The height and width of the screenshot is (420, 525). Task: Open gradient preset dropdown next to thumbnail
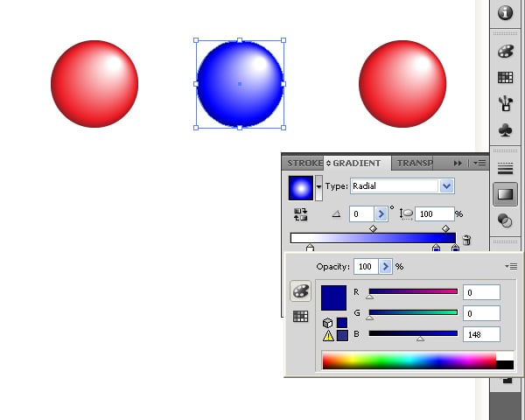(318, 188)
